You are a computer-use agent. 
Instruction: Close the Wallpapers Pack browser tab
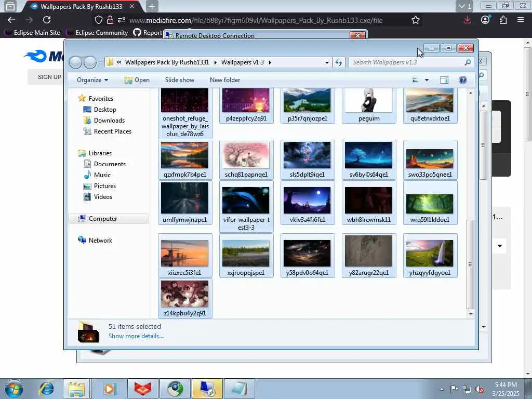pos(132,6)
